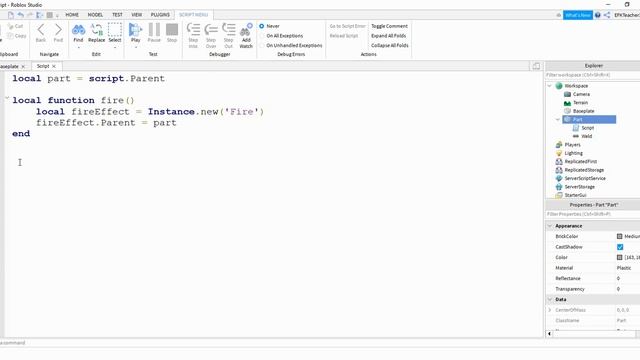
Task: Click Collapse All Folds action
Action: 389,46
